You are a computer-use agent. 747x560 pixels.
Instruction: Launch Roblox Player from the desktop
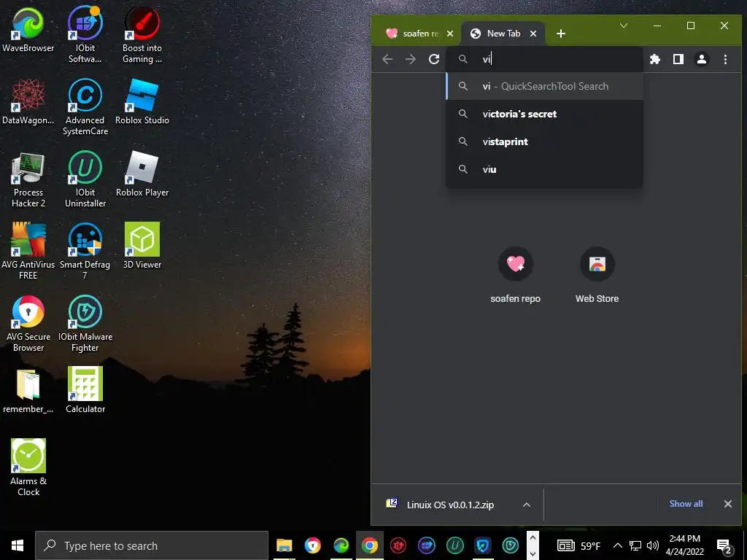coord(142,174)
